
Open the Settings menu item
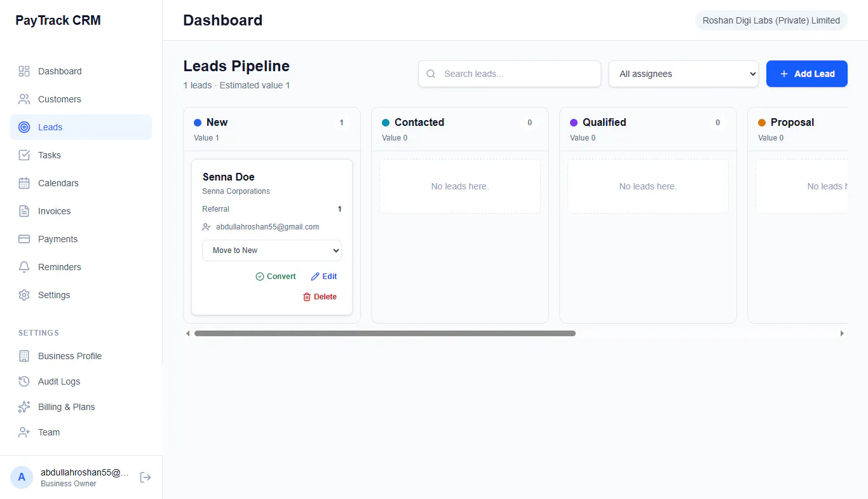click(x=81, y=295)
